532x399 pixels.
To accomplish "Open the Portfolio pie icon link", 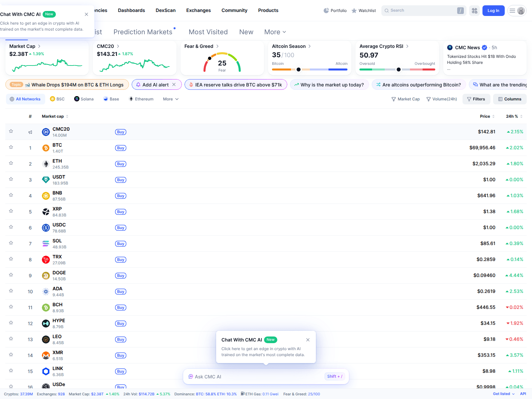I will pos(335,11).
